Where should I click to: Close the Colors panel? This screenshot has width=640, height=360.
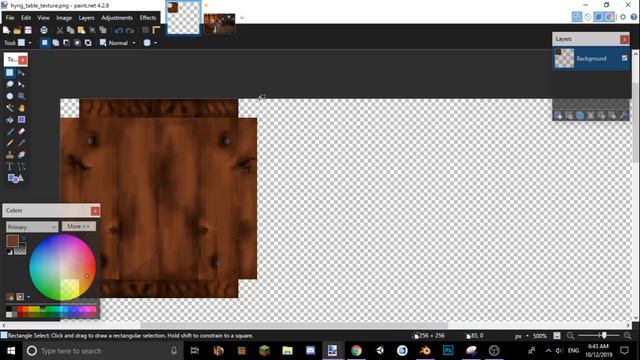click(x=95, y=211)
